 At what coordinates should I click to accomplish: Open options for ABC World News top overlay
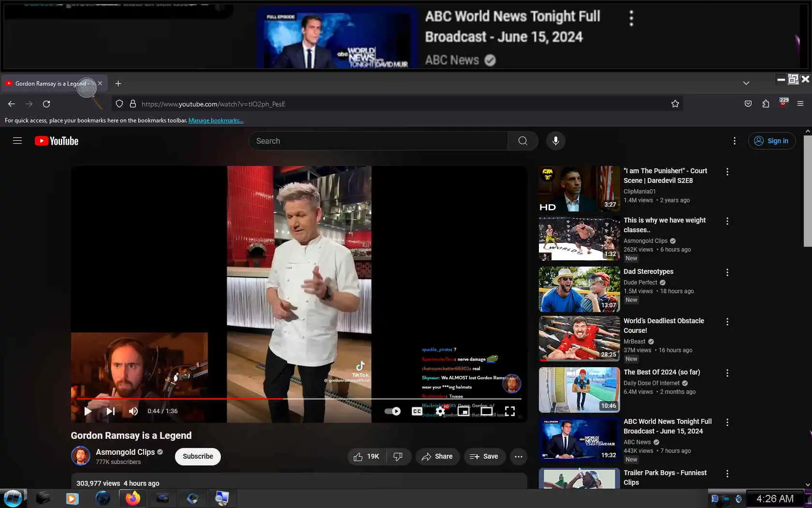(631, 18)
